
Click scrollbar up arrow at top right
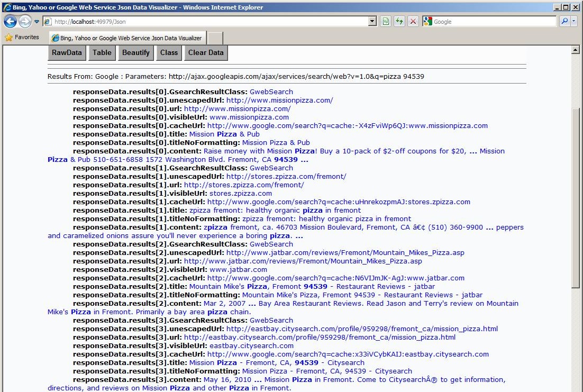click(x=575, y=50)
